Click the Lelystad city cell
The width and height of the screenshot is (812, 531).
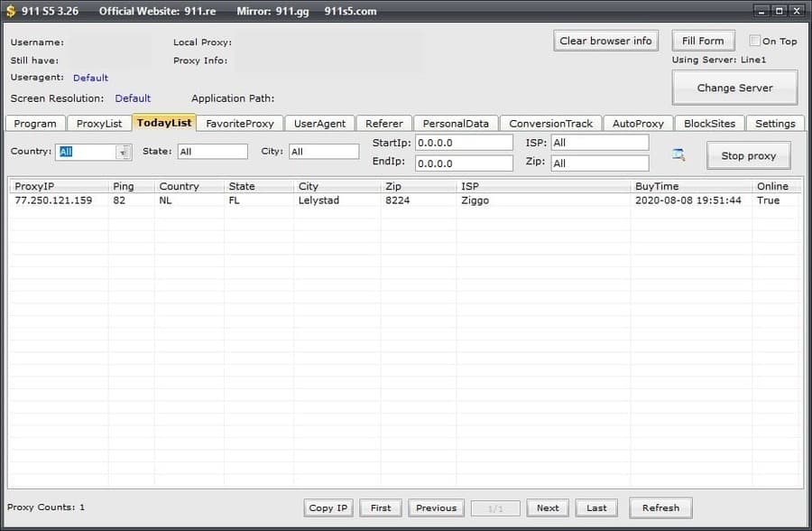point(318,200)
